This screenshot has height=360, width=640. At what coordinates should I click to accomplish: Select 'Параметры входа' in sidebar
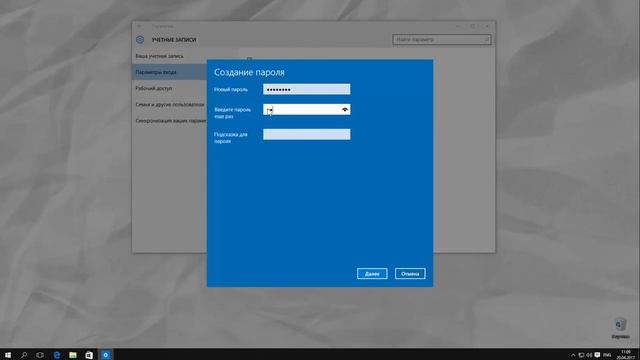pyautogui.click(x=169, y=72)
